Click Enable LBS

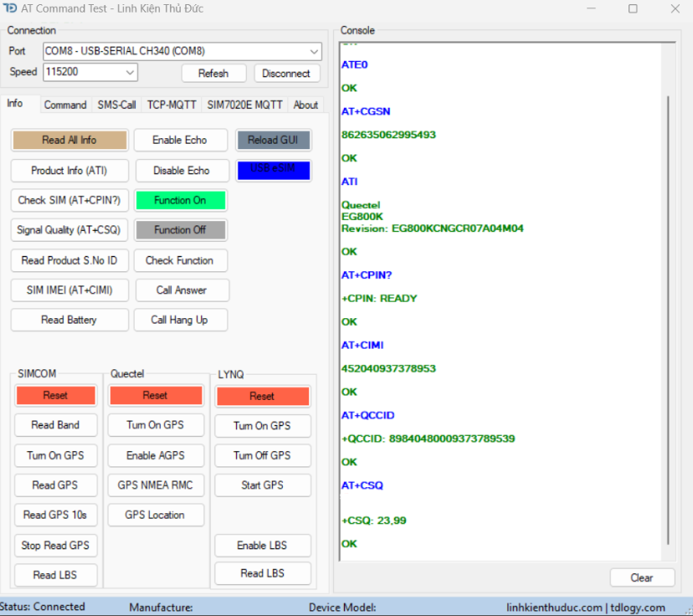click(263, 546)
